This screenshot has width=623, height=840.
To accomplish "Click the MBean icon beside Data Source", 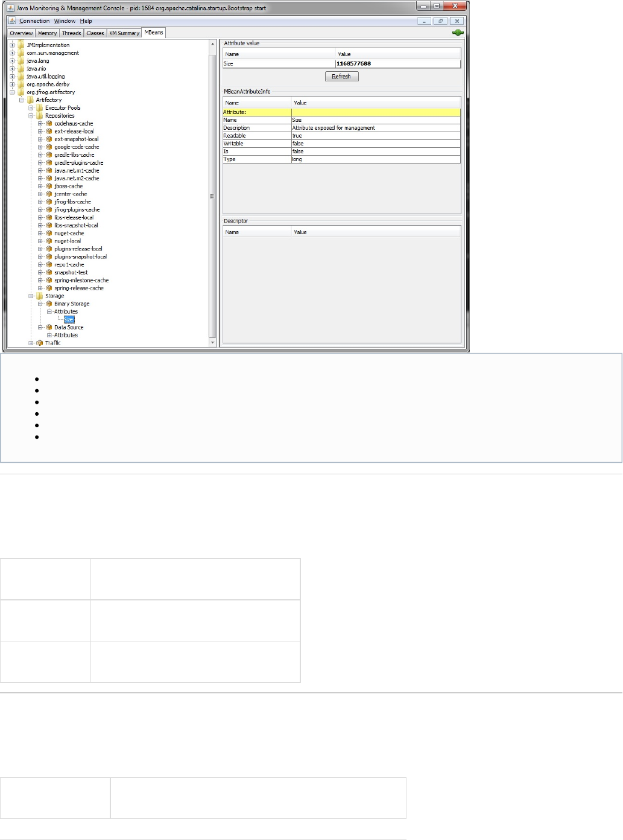I will pyautogui.click(x=49, y=327).
